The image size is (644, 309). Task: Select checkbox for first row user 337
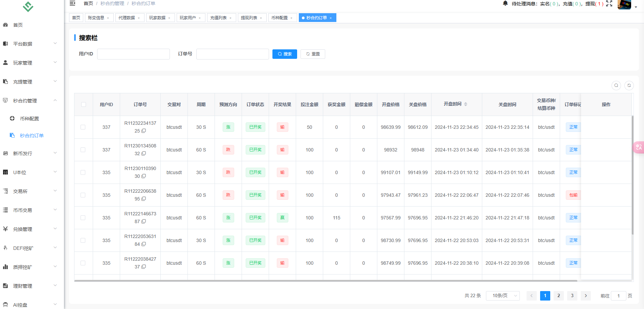83,127
